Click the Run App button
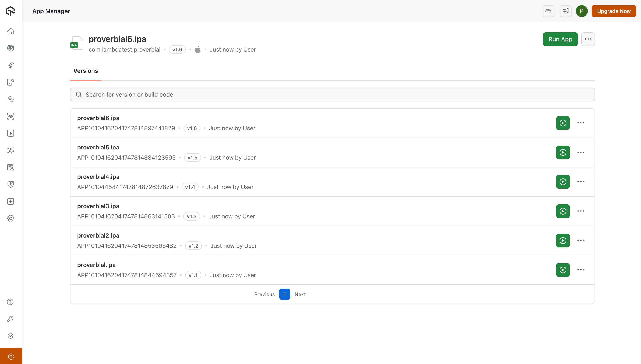 click(560, 39)
